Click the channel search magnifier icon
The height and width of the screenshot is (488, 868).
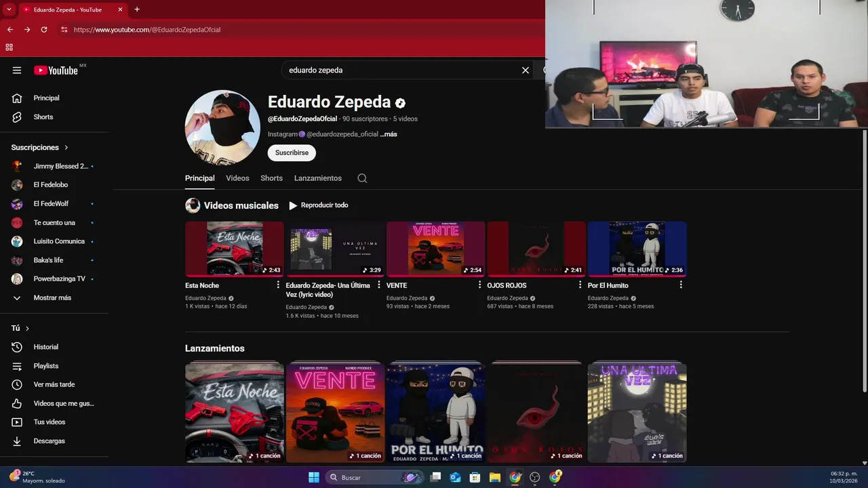click(x=362, y=178)
